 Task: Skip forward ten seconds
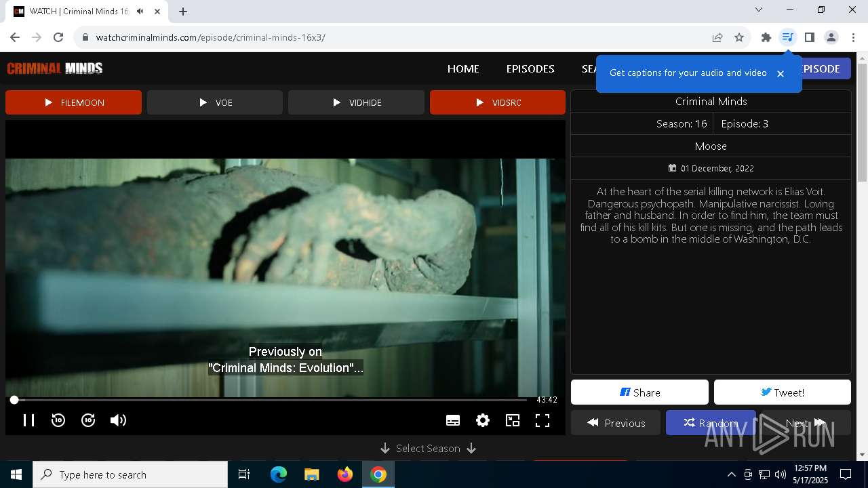click(x=88, y=420)
